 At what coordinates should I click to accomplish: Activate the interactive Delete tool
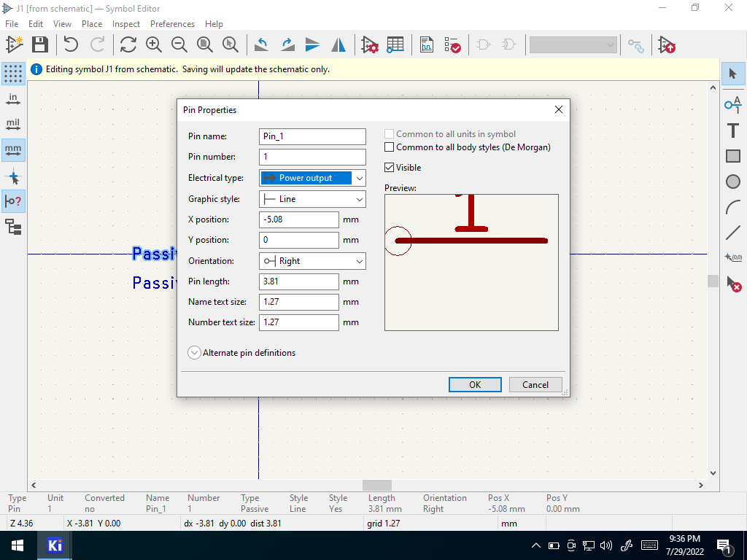tap(733, 284)
